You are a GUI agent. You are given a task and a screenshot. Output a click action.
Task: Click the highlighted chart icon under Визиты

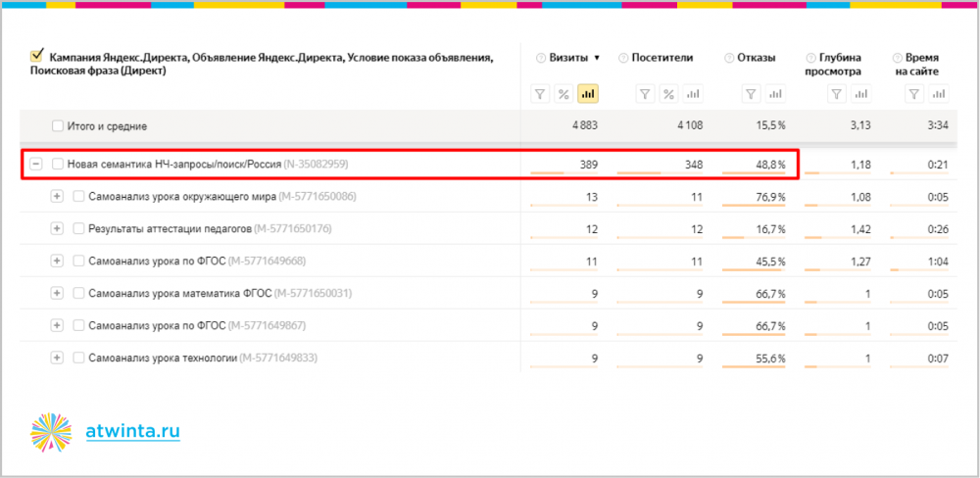click(x=587, y=94)
